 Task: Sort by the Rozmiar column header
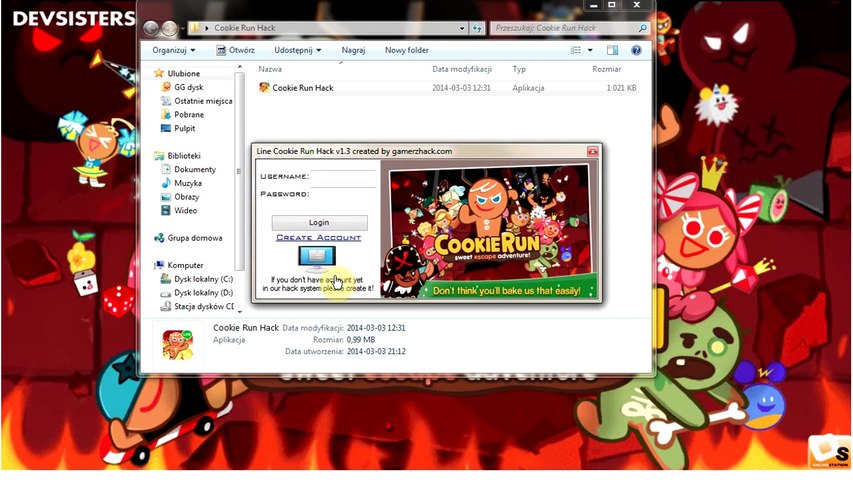(x=607, y=69)
